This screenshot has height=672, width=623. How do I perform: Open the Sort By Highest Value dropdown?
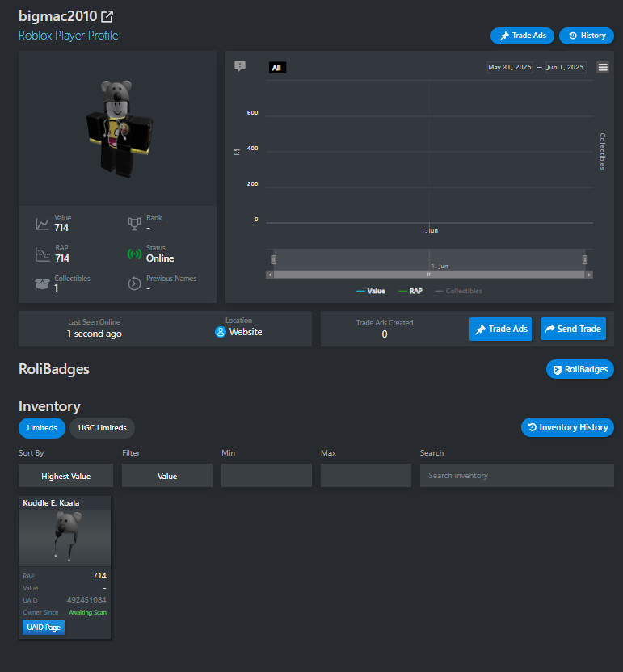(x=66, y=476)
